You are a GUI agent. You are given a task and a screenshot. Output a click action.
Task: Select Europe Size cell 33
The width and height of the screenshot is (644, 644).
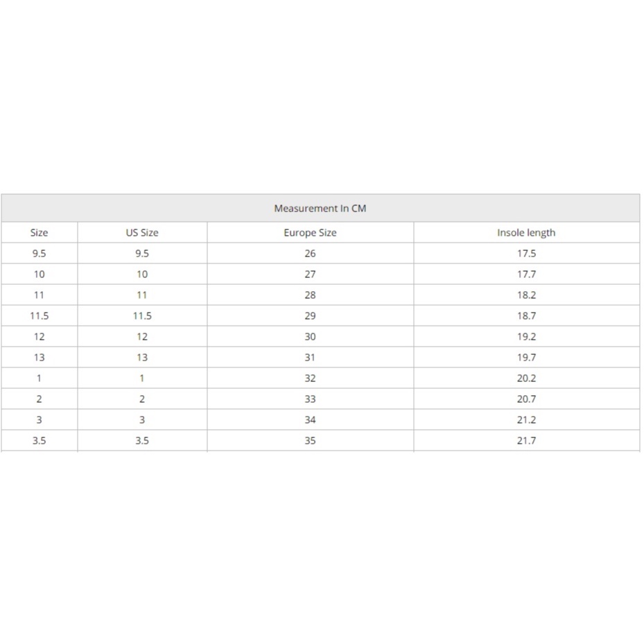coord(310,399)
